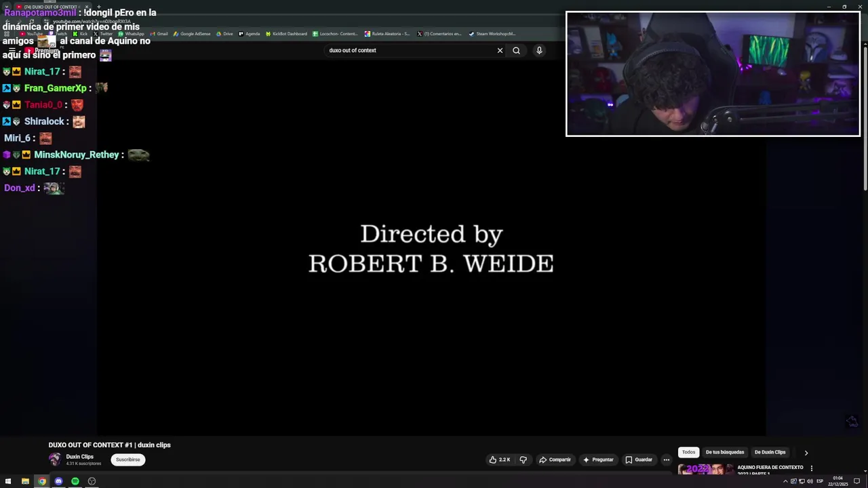Image resolution: width=868 pixels, height=488 pixels.
Task: Switch to Chrome in taskbar
Action: coord(42,481)
